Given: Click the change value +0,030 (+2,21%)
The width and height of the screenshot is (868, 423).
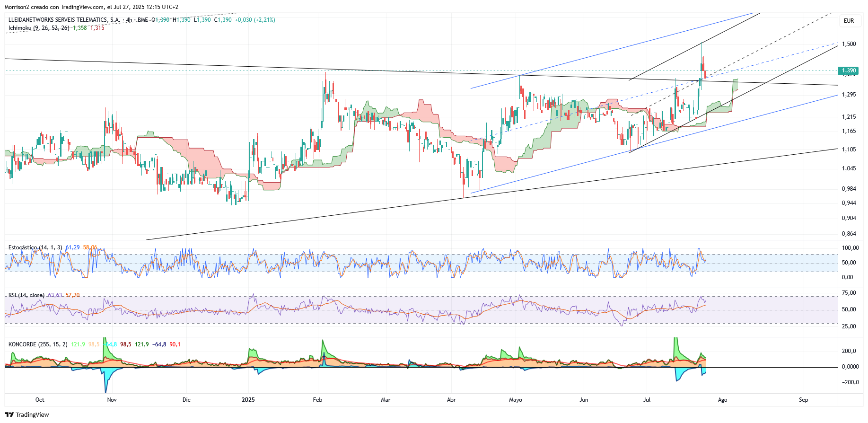Looking at the screenshot, I should pyautogui.click(x=255, y=20).
